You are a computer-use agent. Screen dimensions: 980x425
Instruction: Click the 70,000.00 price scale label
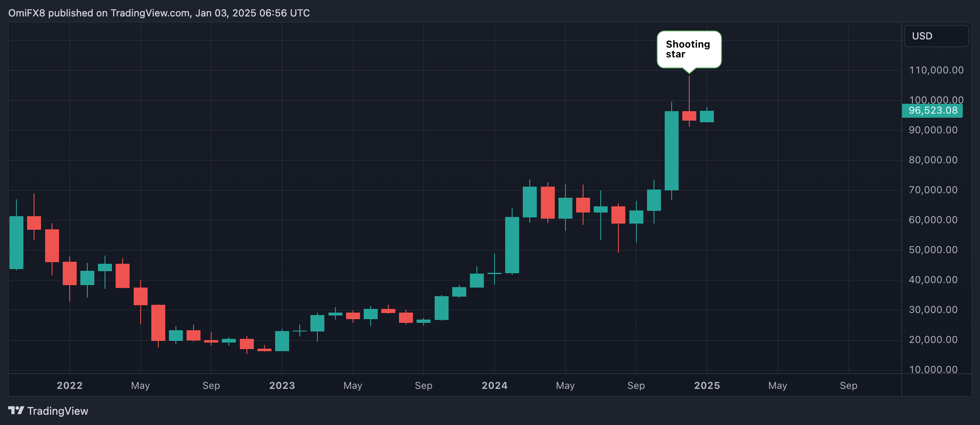(x=933, y=190)
